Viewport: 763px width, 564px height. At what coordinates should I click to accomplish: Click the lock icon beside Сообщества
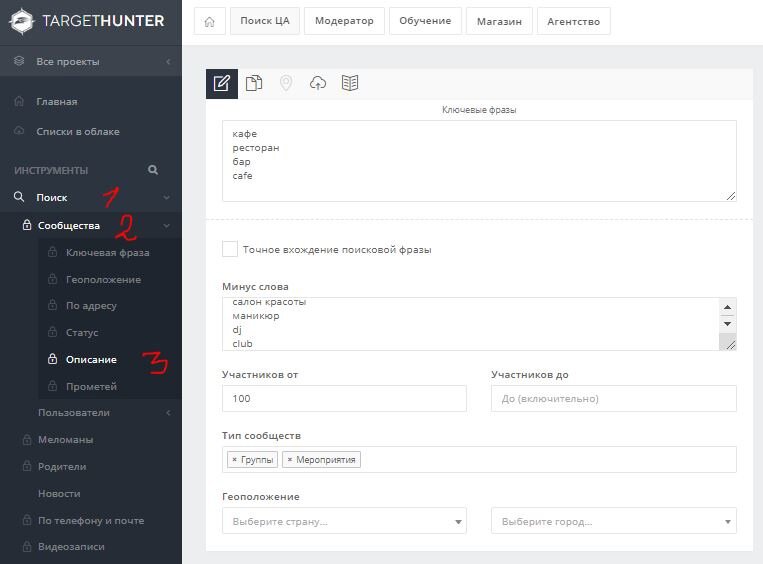click(x=27, y=225)
